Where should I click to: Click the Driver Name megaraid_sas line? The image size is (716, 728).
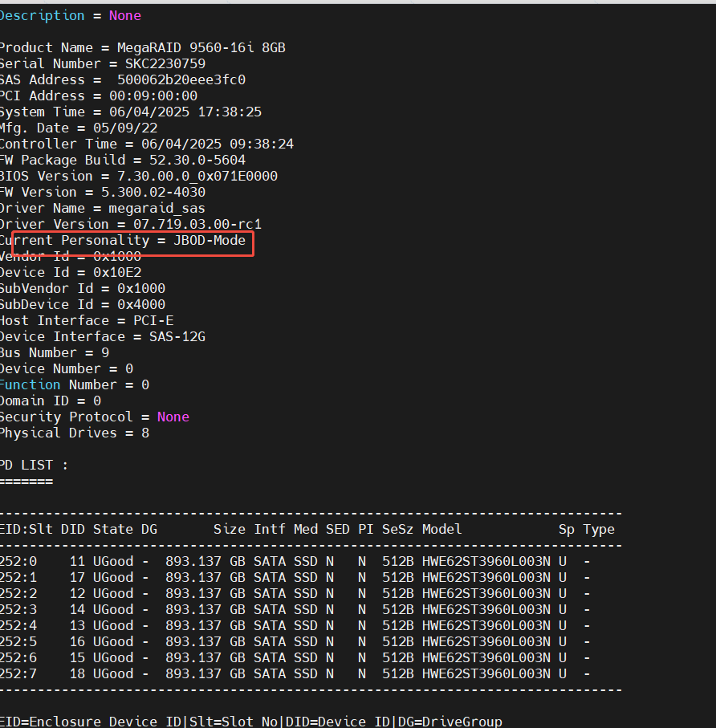click(103, 209)
